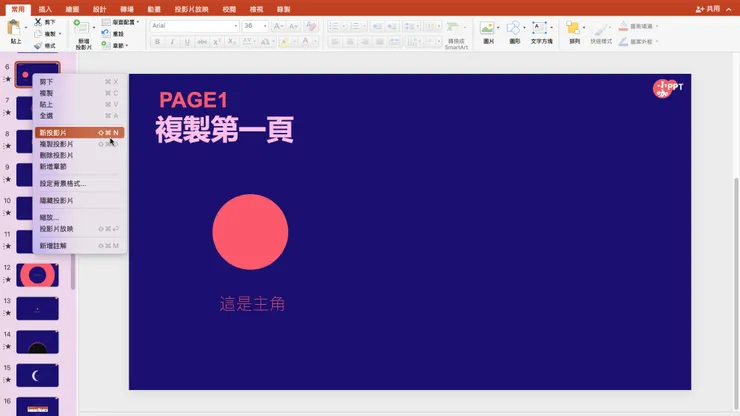740x416 pixels.
Task: Clear all text formatting icon
Action: (x=311, y=26)
